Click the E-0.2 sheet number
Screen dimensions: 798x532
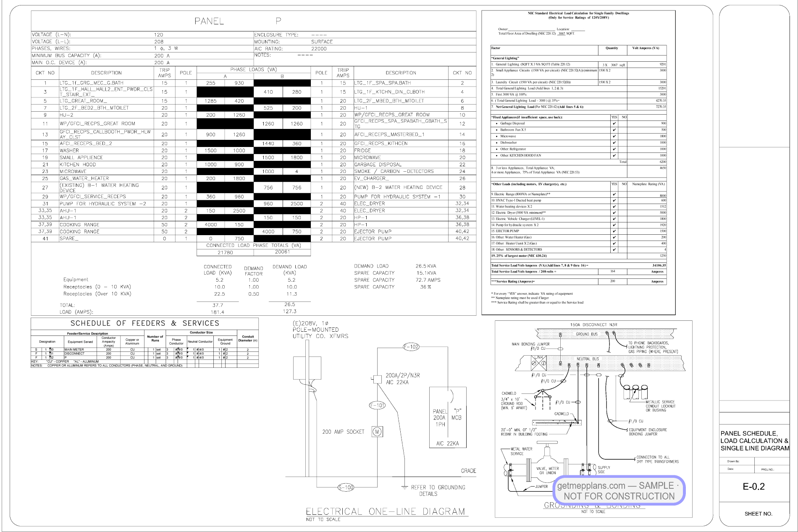point(754,487)
